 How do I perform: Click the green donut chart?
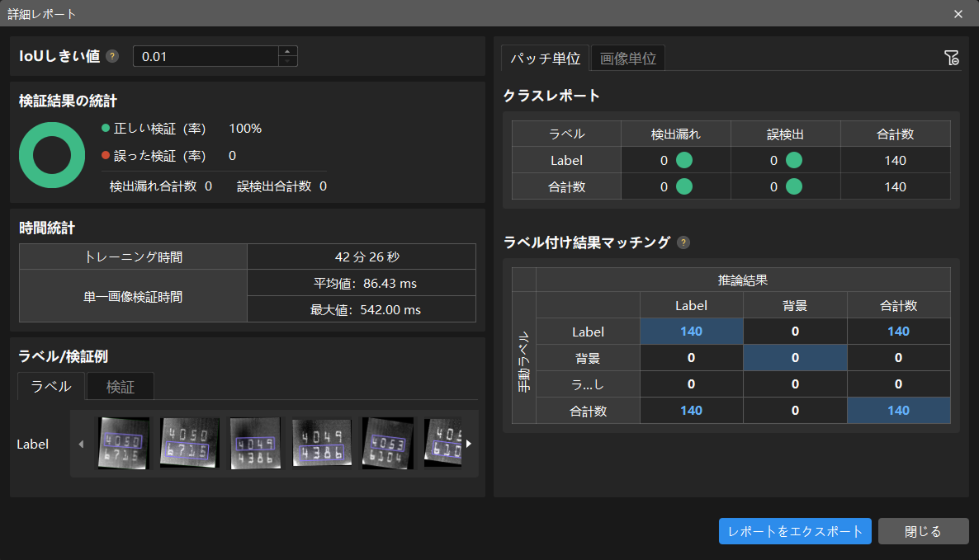point(52,155)
